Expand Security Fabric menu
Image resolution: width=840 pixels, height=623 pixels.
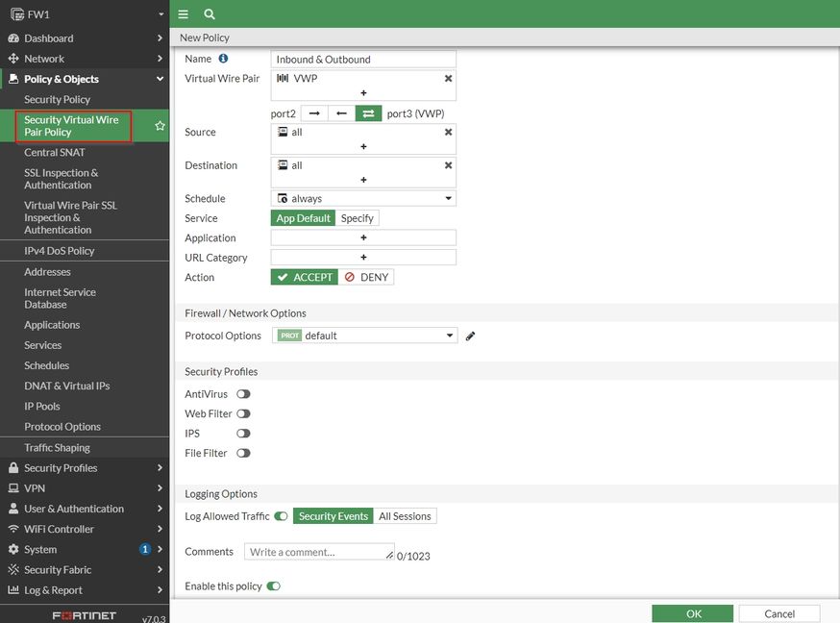85,569
